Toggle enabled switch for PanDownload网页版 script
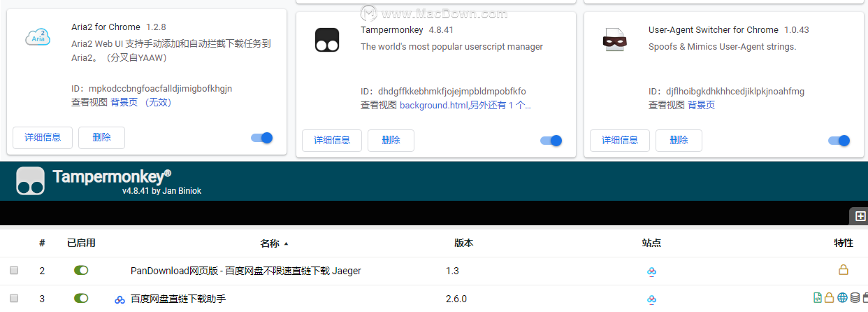Screen dimensions: 868x312 point(81,270)
